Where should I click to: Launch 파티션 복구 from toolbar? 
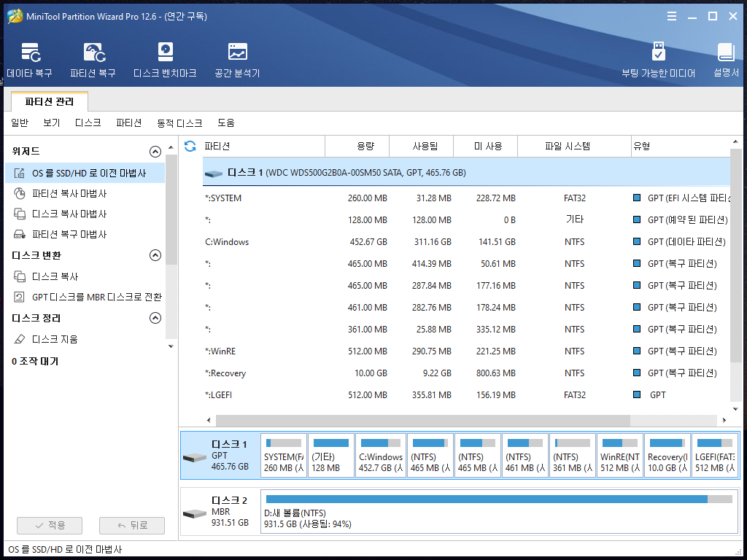click(93, 60)
